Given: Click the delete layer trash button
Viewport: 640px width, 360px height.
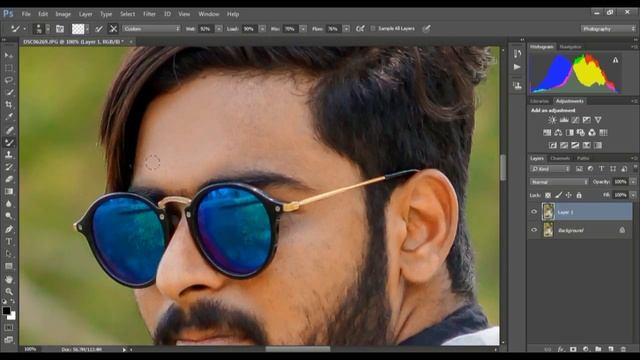Looking at the screenshot, I should tap(623, 349).
